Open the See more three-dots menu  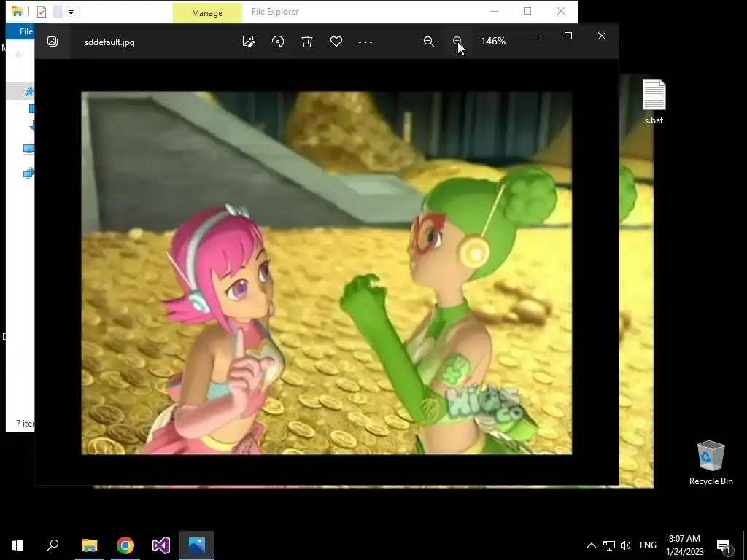point(365,42)
